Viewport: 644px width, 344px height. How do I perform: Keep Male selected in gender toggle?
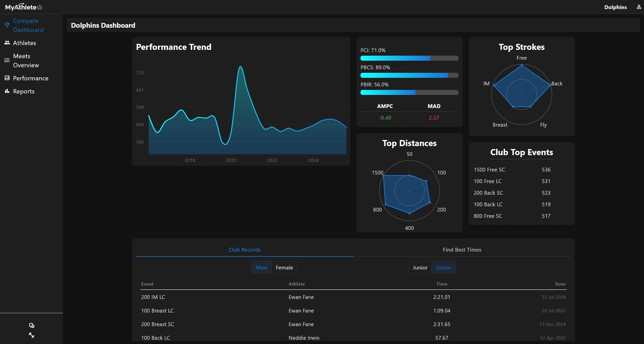[262, 267]
